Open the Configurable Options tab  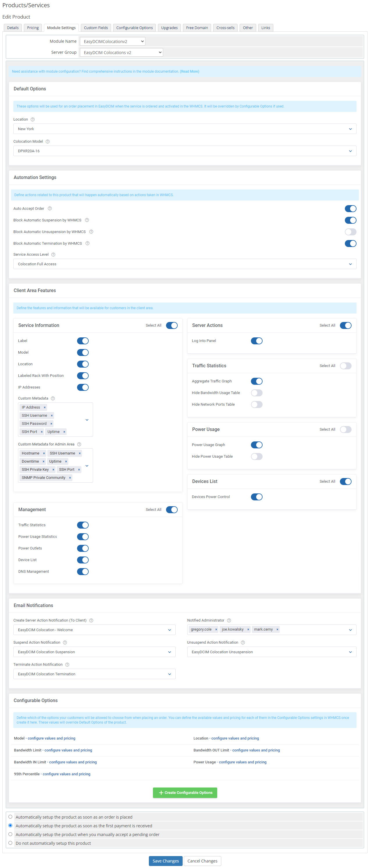(x=134, y=28)
